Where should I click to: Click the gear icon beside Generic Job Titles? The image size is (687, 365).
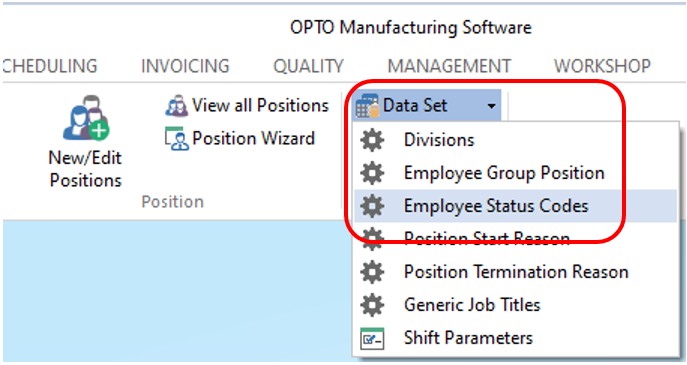coord(372,305)
